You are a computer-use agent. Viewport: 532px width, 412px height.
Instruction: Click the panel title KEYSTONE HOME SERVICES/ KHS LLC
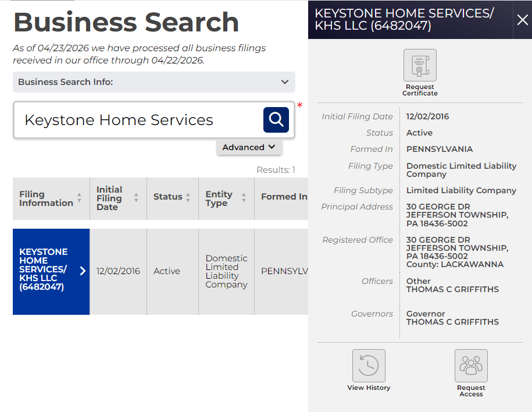pyautogui.click(x=405, y=19)
